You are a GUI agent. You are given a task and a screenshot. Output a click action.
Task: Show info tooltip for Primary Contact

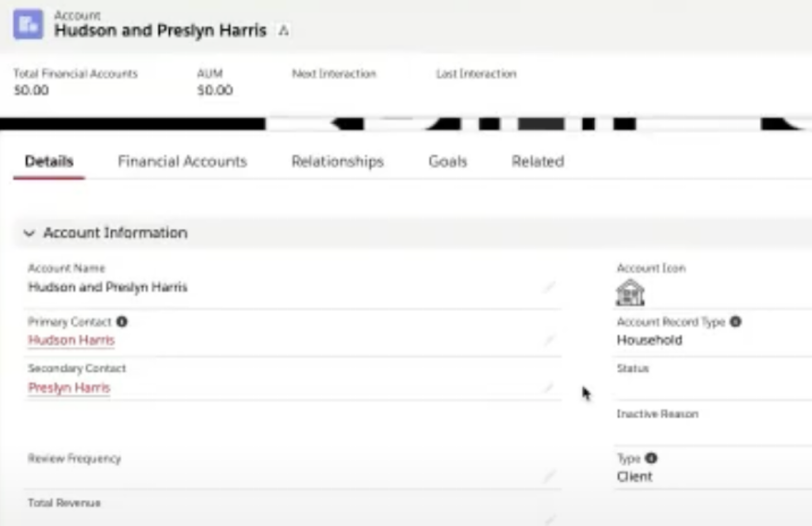click(x=122, y=322)
